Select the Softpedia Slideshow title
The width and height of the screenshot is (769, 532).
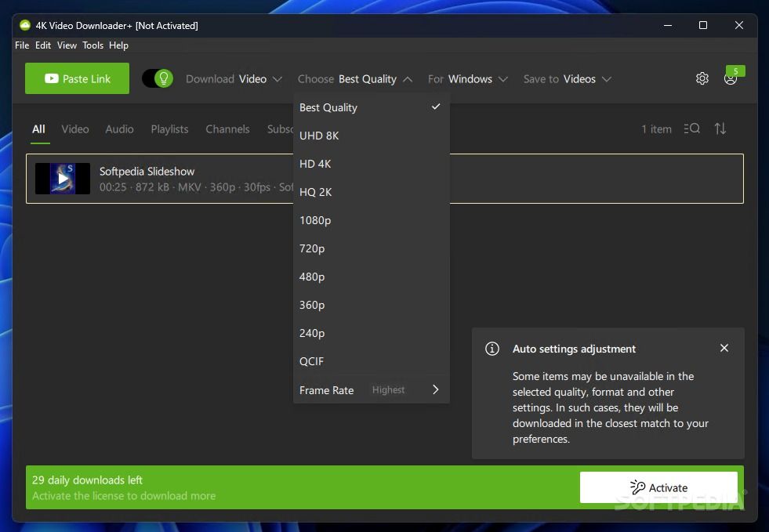coord(147,171)
